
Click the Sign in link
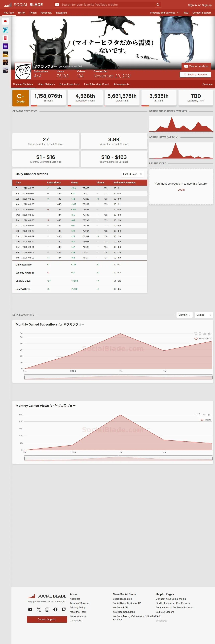pyautogui.click(x=192, y=5)
